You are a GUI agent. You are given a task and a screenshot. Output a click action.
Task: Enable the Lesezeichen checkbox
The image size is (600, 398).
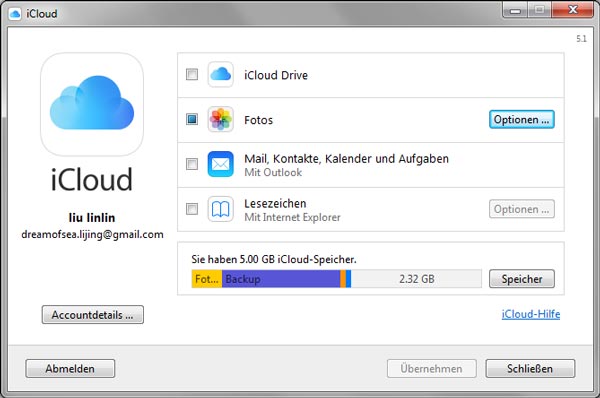[192, 209]
